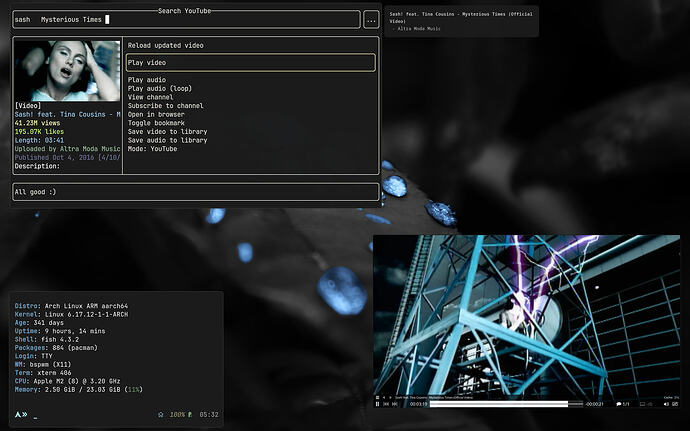Choose 'Save audio to library'
690x431 pixels.
pyautogui.click(x=167, y=140)
